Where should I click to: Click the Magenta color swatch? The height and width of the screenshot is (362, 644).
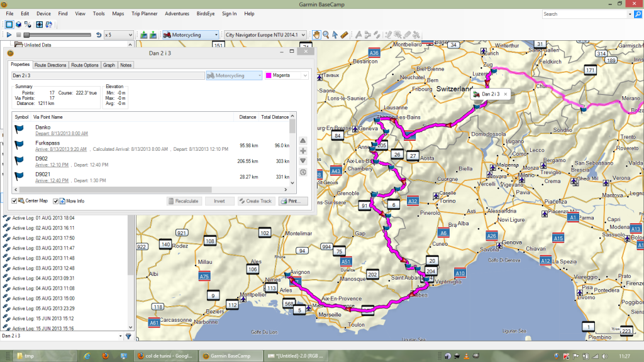click(269, 75)
